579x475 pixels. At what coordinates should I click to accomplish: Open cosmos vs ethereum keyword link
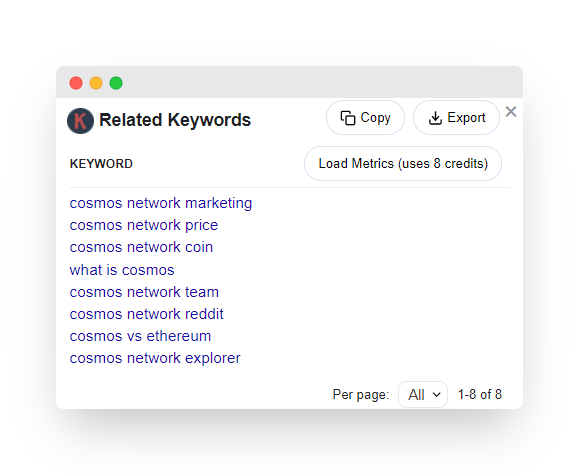pos(140,336)
